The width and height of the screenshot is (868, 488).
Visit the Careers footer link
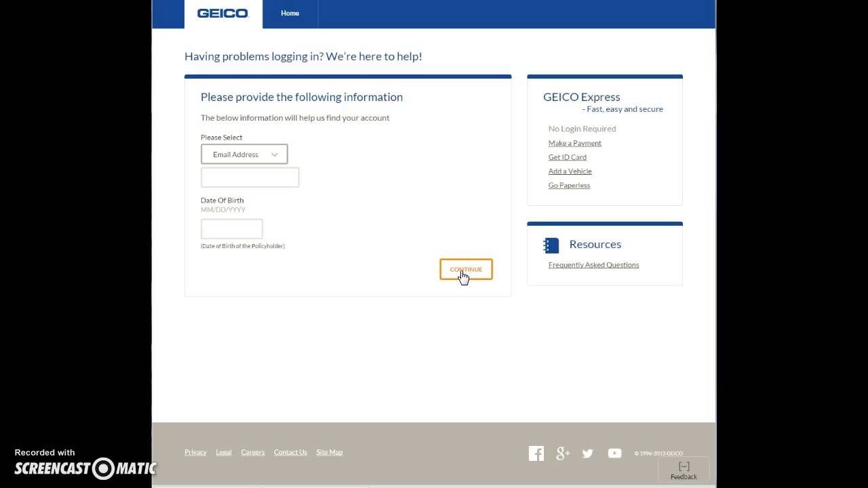tap(253, 453)
